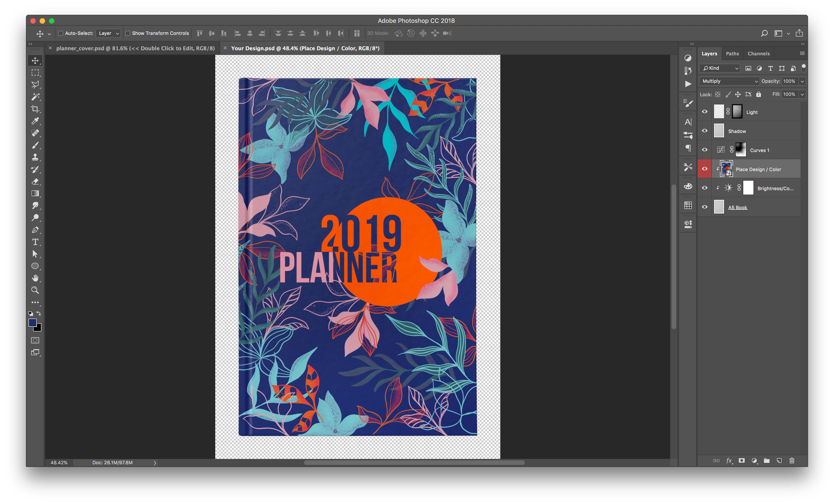834x504 pixels.
Task: Click the A5 Book layer
Action: point(738,207)
